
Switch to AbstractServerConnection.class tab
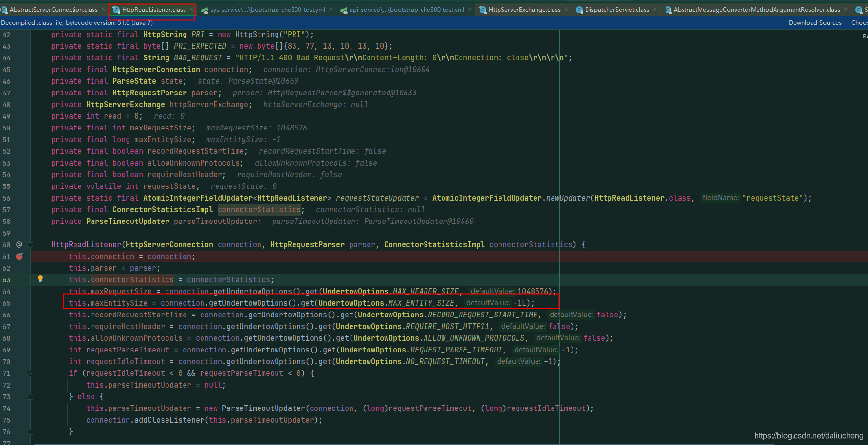click(54, 10)
